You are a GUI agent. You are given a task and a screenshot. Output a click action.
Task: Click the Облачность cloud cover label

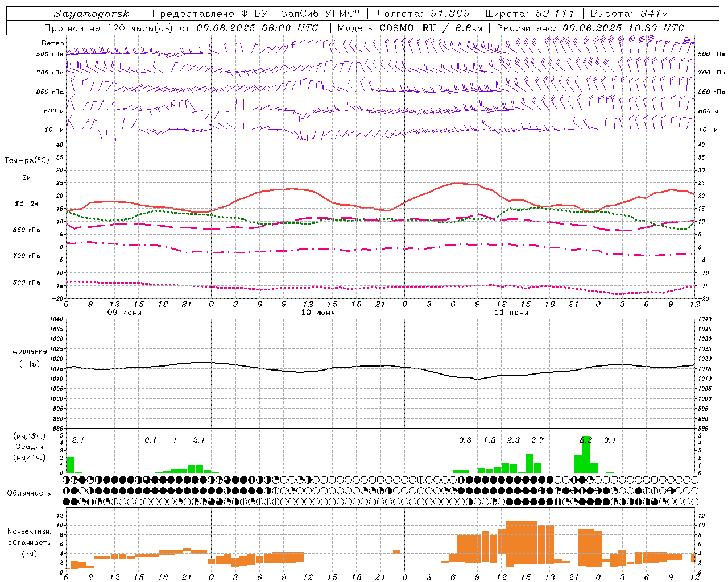(x=29, y=493)
